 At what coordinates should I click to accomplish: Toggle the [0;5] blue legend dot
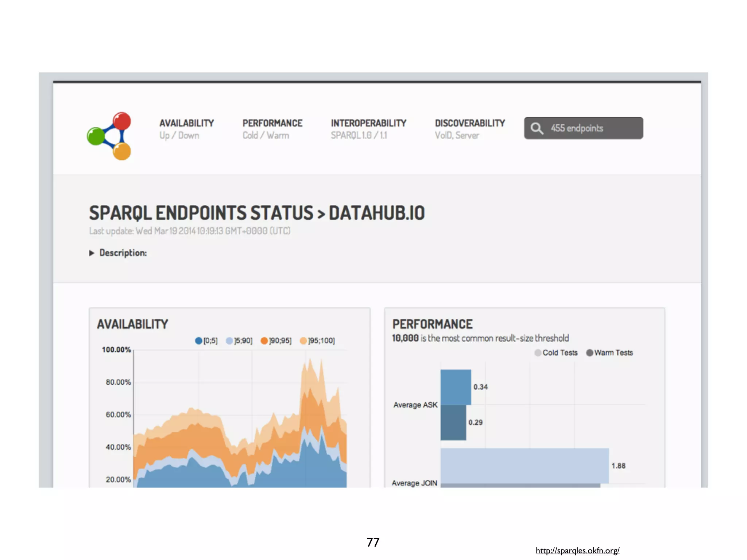pyautogui.click(x=198, y=341)
